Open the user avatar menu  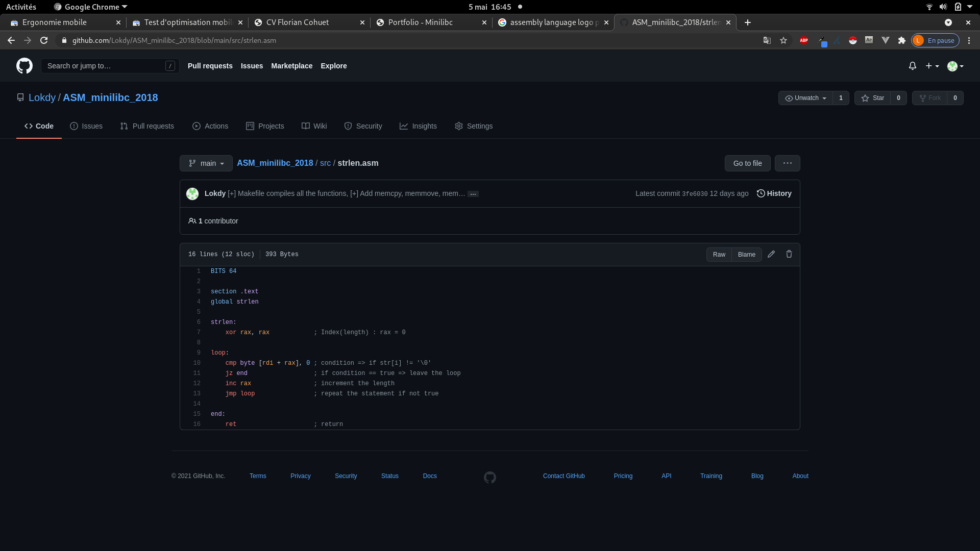click(x=955, y=66)
